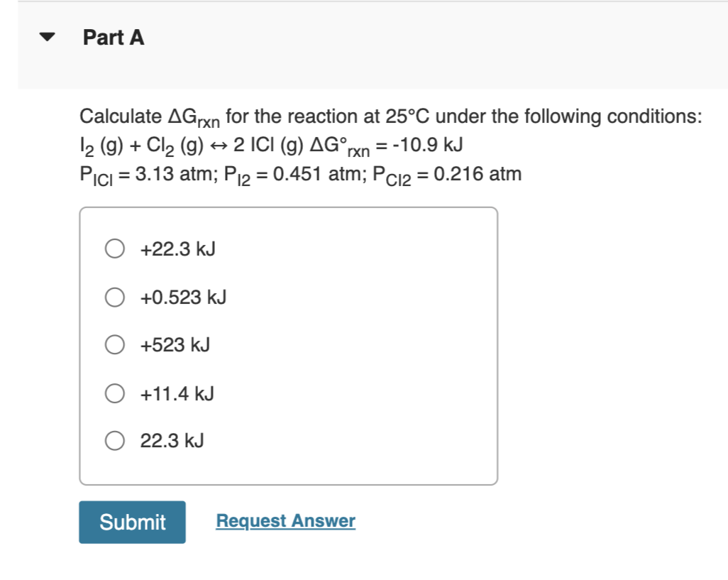Image resolution: width=728 pixels, height=580 pixels.
Task: Select the +0.523 kJ answer option
Action: pos(114,297)
